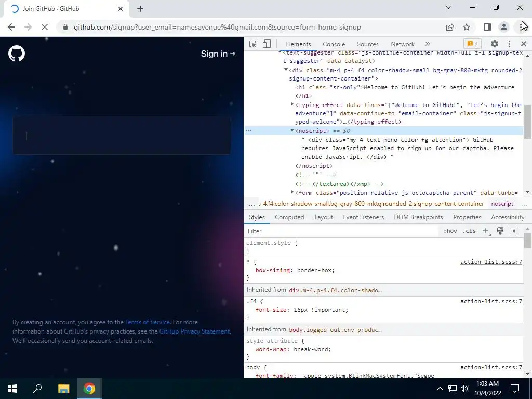Click the share page icon in address bar
Image resolution: width=532 pixels, height=399 pixels.
click(x=450, y=27)
